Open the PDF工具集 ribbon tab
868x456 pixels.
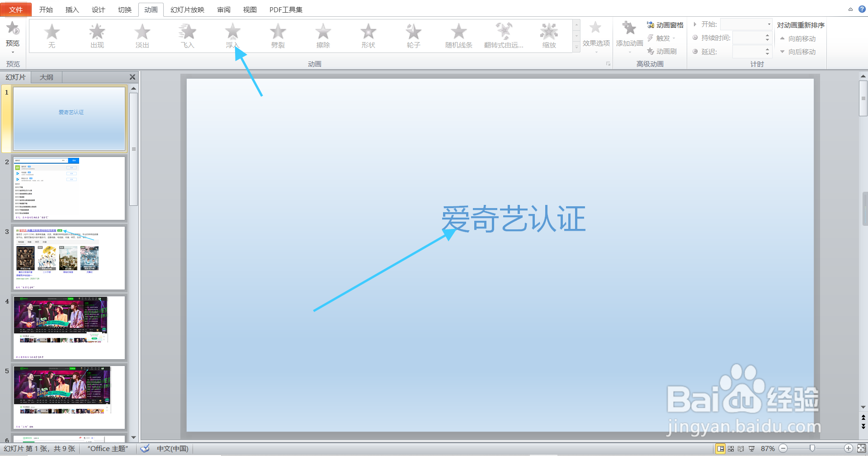[286, 9]
